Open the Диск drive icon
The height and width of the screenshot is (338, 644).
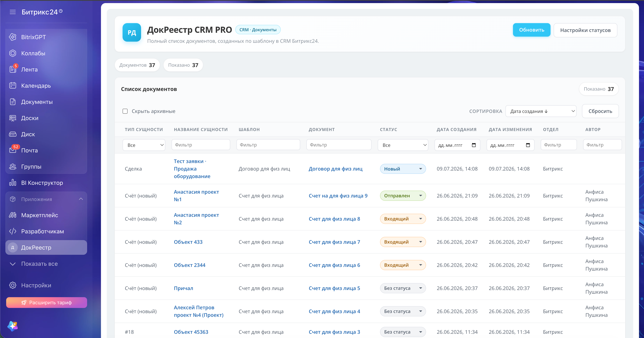click(13, 134)
